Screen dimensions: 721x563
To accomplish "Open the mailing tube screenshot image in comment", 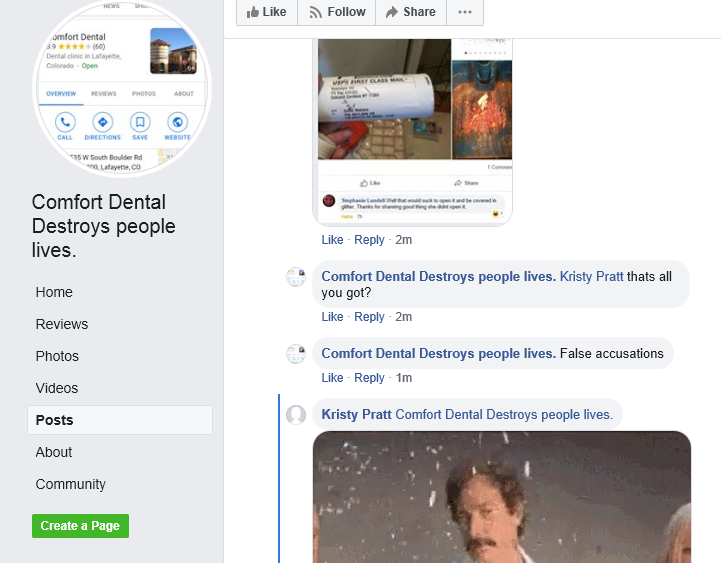I will 412,132.
